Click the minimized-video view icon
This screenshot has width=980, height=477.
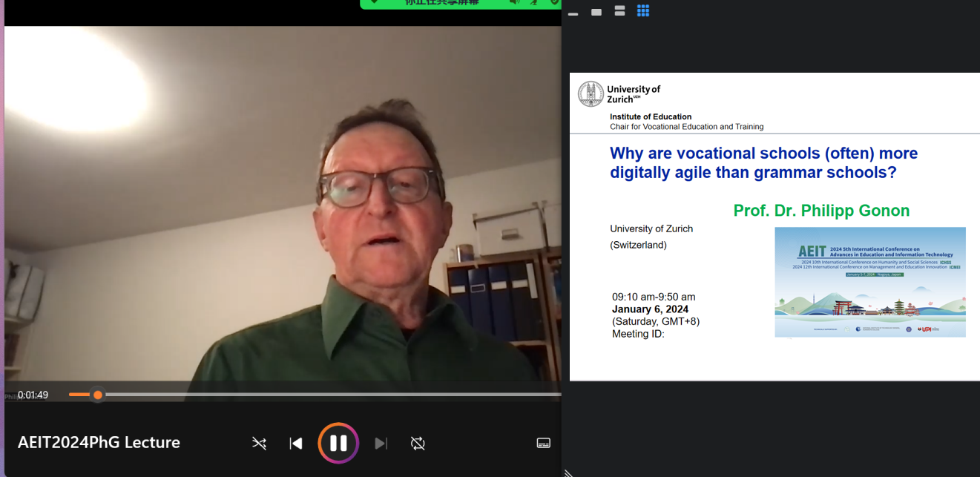click(x=573, y=13)
